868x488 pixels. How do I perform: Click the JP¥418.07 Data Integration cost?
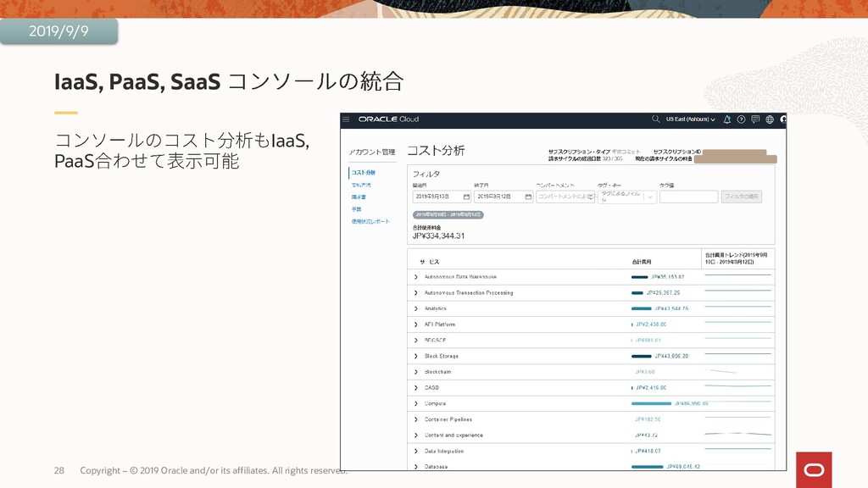[648, 451]
